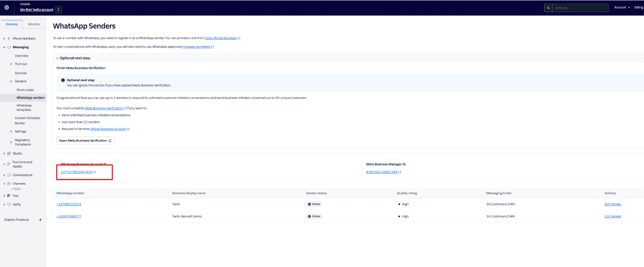The height and width of the screenshot is (267, 644).
Task: Open Studio via its sidebar icon
Action: click(x=9, y=153)
